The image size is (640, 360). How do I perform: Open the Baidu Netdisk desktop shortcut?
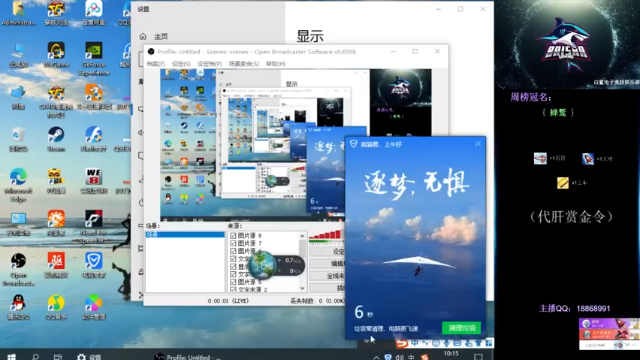93,13
